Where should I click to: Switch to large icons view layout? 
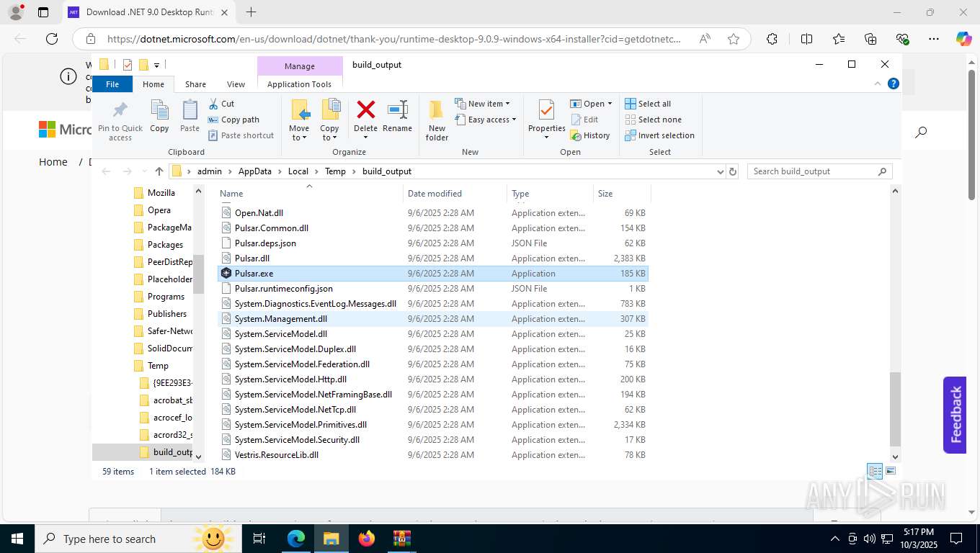(891, 471)
